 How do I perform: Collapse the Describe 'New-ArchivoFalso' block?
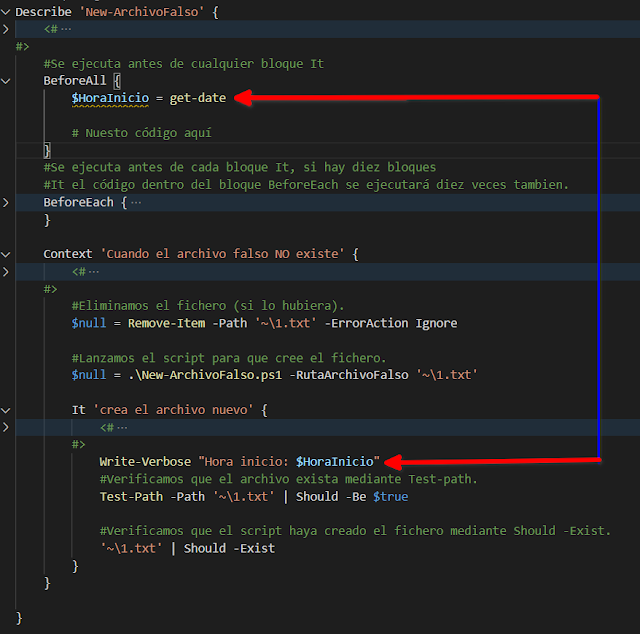(6, 12)
